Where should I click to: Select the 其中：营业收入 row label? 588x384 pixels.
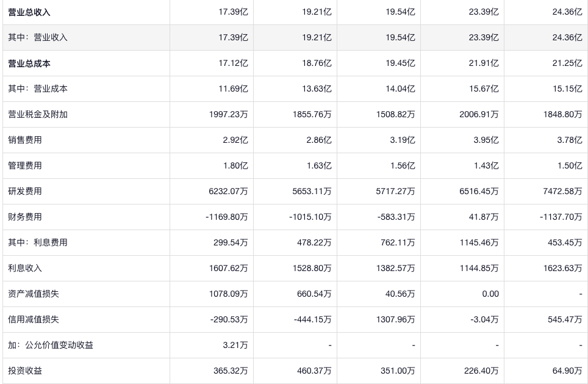[38, 38]
